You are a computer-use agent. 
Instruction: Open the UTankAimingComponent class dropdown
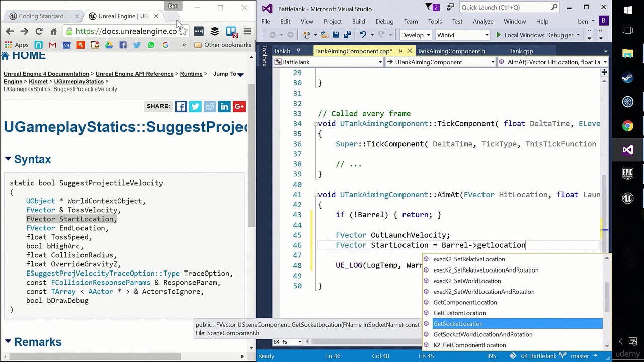(440, 62)
